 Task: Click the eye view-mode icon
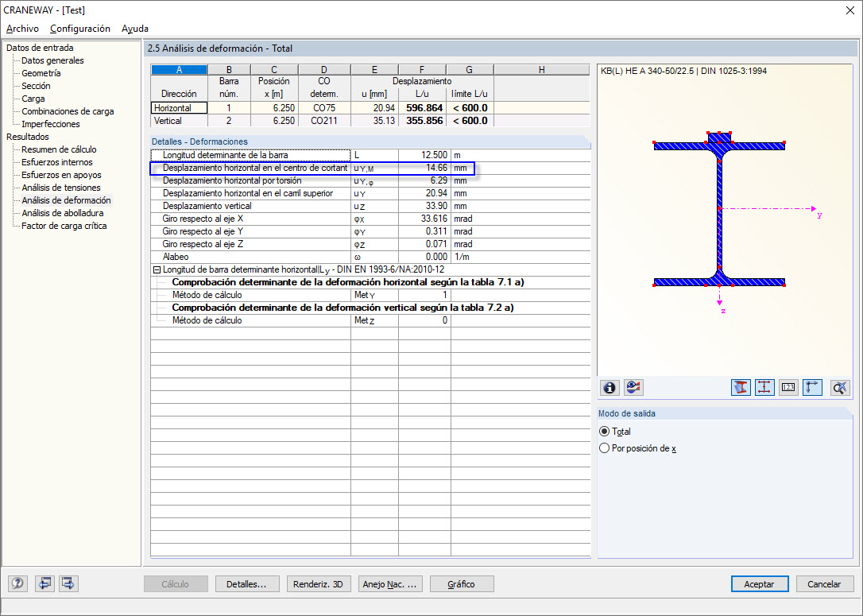pyautogui.click(x=633, y=388)
